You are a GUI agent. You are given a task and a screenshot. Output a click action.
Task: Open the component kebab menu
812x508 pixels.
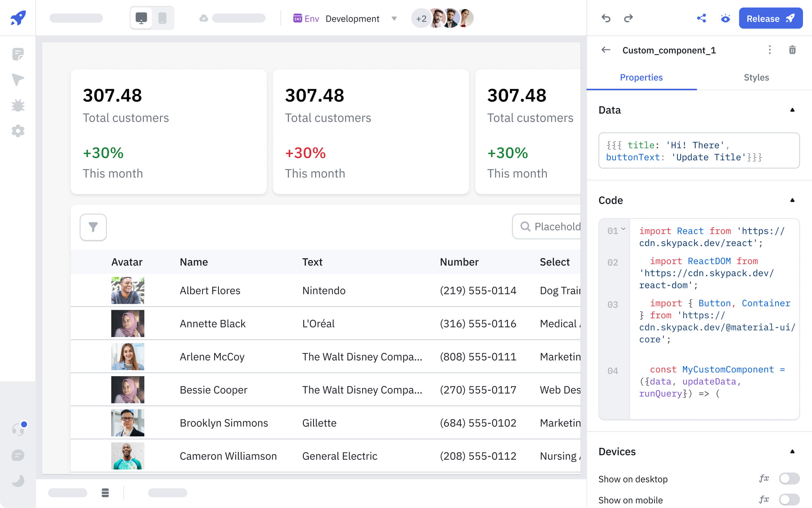tap(769, 50)
